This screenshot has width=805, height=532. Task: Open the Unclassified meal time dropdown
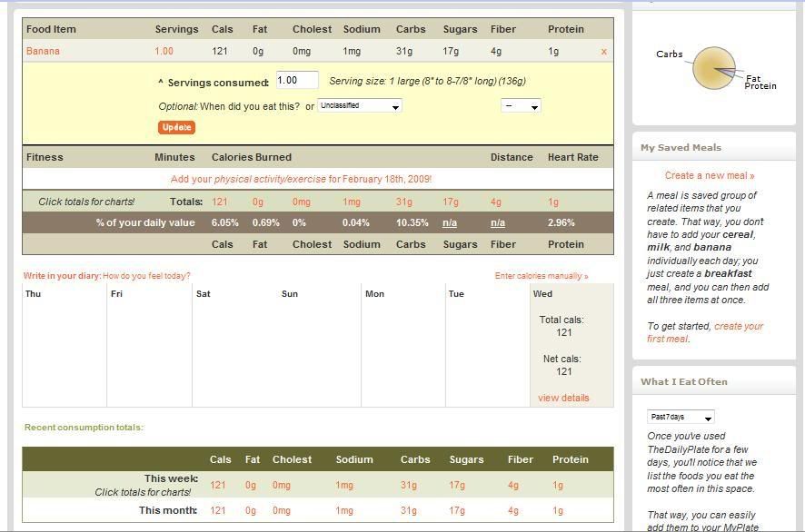[x=360, y=106]
